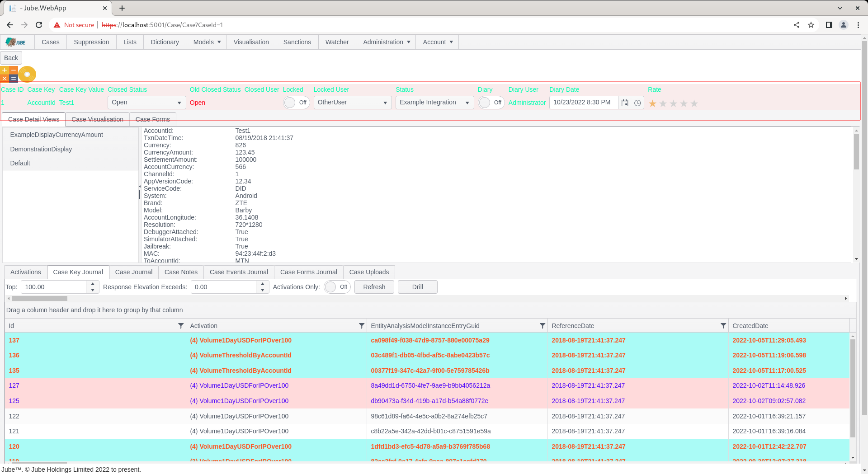Expand the Status dropdown

coord(467,103)
